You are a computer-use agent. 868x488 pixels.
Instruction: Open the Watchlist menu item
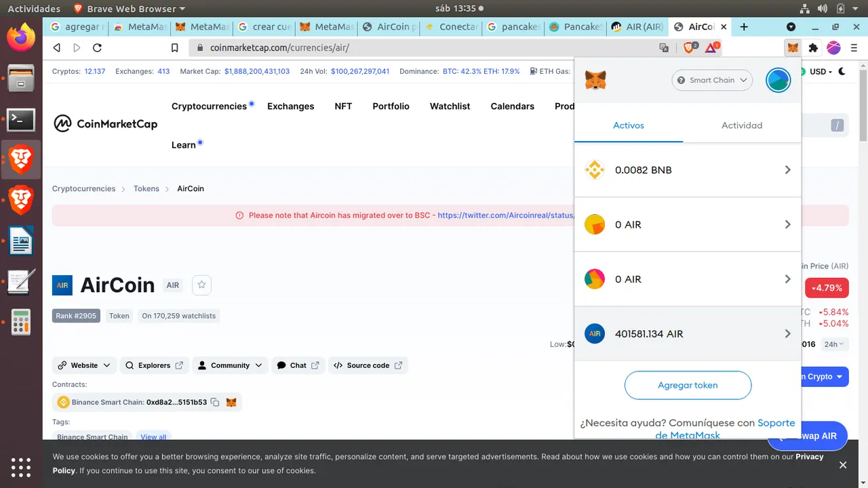click(x=450, y=106)
